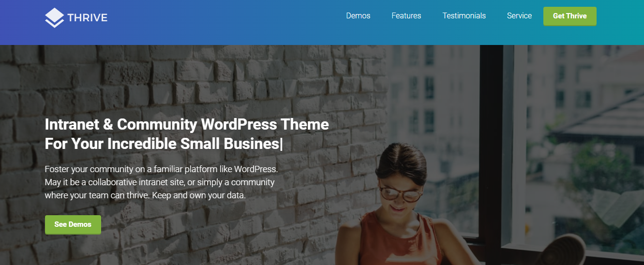The image size is (644, 265).
Task: Go to the Features section
Action: (x=406, y=15)
